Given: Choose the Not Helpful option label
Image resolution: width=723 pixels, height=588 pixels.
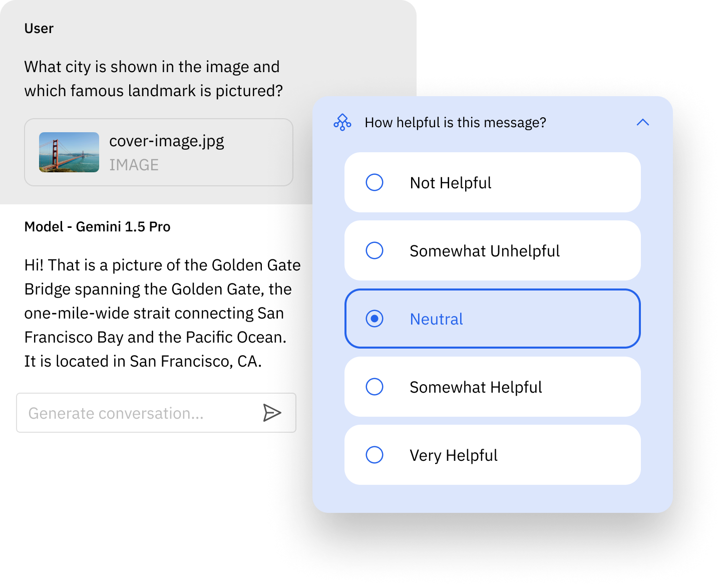Looking at the screenshot, I should coord(451,183).
